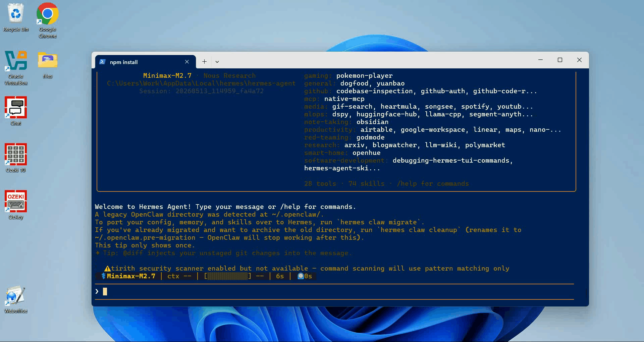Viewport: 644px width, 342px height.
Task: Open Oracle VirtualBox desktop shortcut
Action: tap(16, 68)
